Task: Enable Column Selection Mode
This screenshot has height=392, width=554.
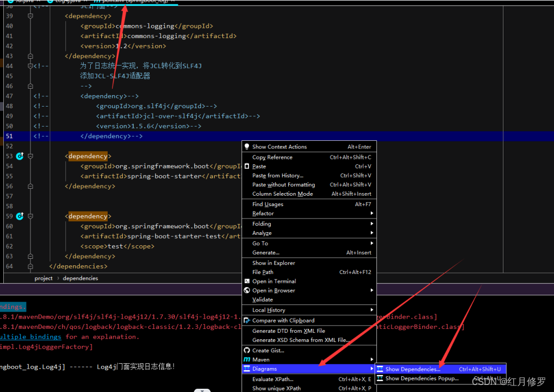Action: point(309,194)
